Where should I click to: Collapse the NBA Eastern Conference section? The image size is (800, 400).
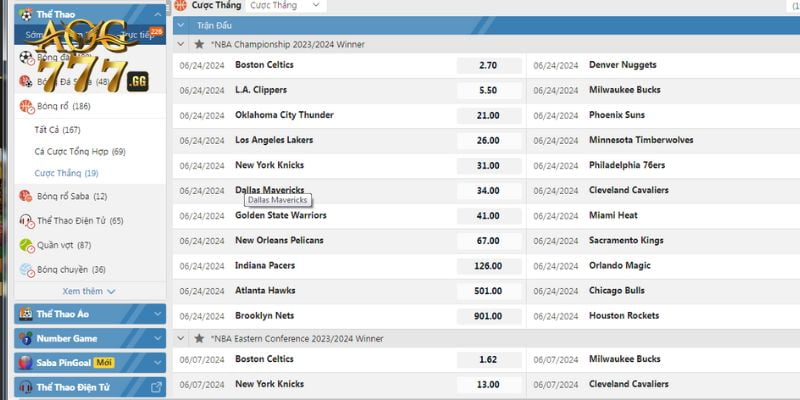tap(181, 339)
